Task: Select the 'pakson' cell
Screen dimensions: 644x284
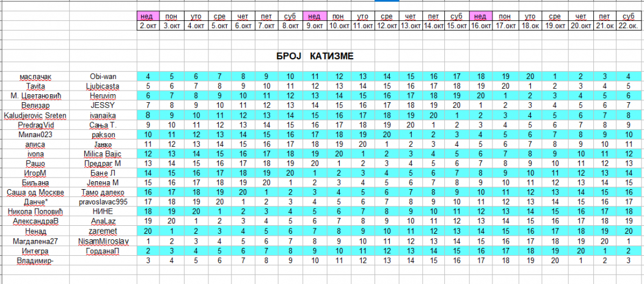Action: point(103,134)
